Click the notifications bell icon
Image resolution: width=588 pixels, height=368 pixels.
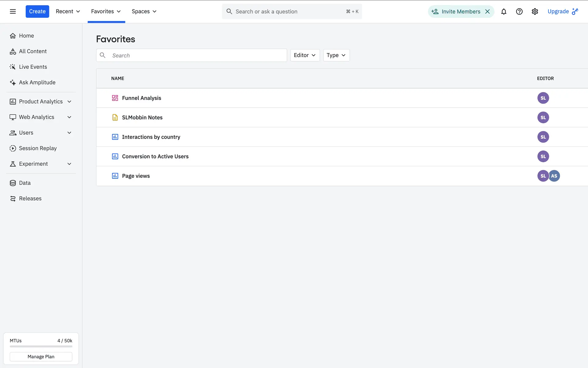click(x=503, y=11)
